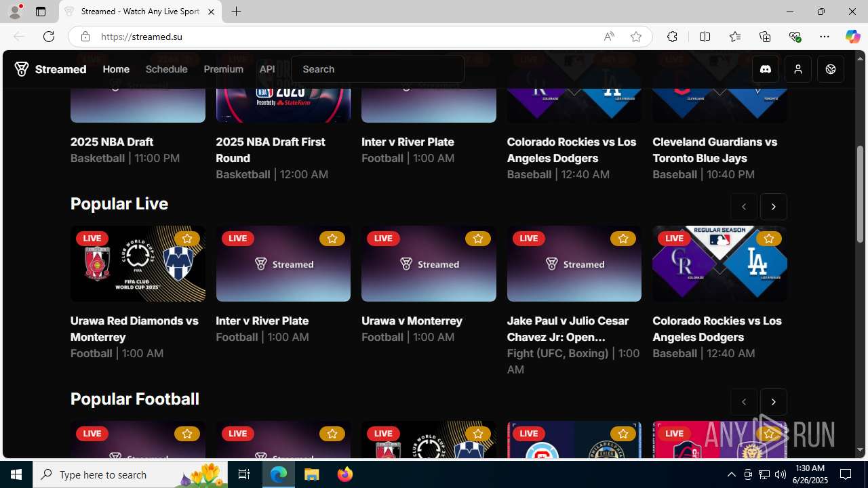This screenshot has width=868, height=488.
Task: Star the third Popular Football card
Action: 477,434
